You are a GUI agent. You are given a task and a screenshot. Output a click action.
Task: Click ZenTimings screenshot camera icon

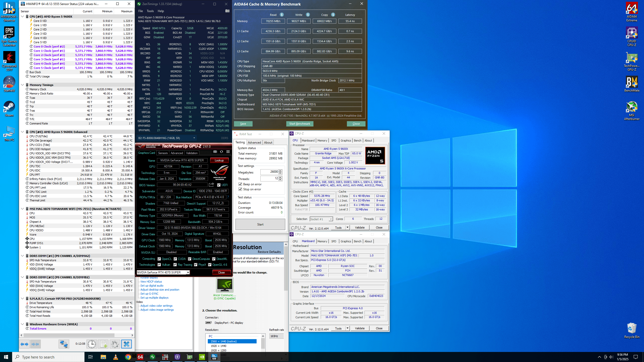227,11
